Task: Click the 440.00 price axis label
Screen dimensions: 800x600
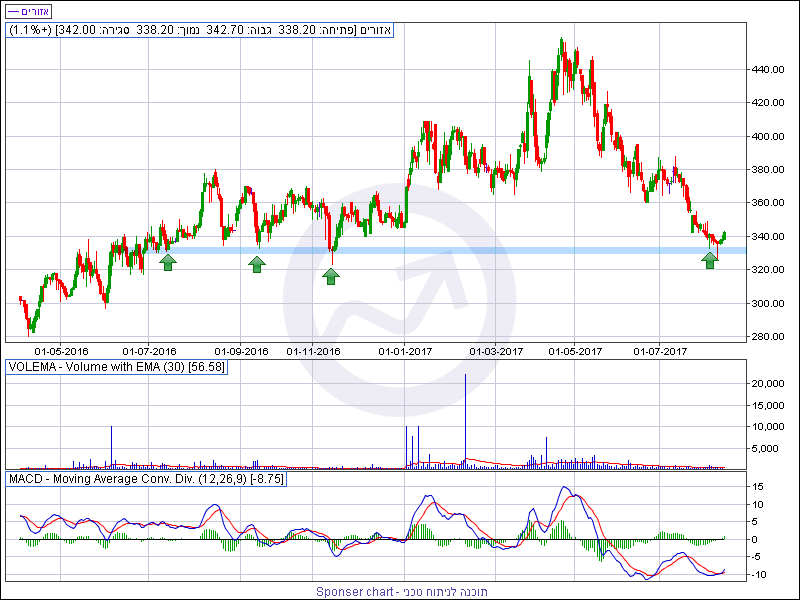Action: click(768, 70)
